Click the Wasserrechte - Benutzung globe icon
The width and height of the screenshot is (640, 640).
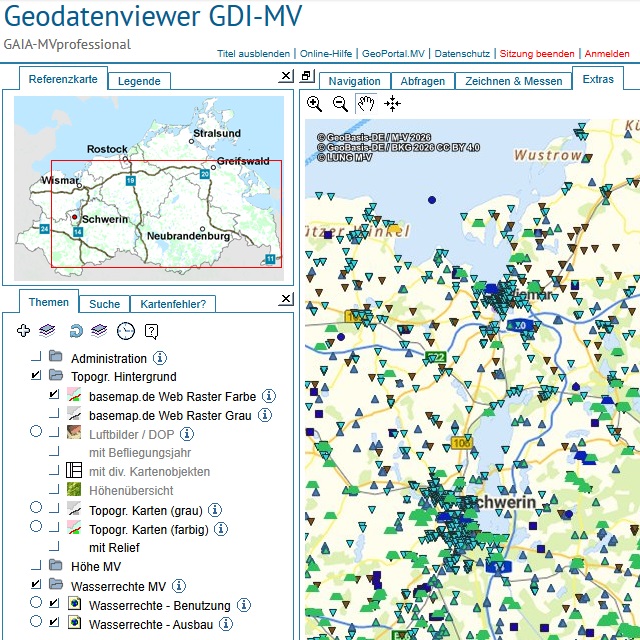click(74, 603)
